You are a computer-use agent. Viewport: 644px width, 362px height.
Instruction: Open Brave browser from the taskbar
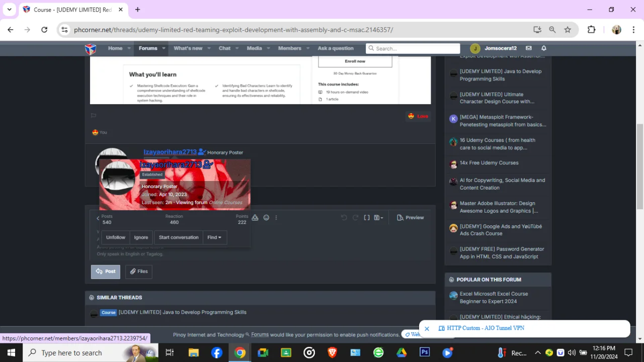pyautogui.click(x=332, y=352)
